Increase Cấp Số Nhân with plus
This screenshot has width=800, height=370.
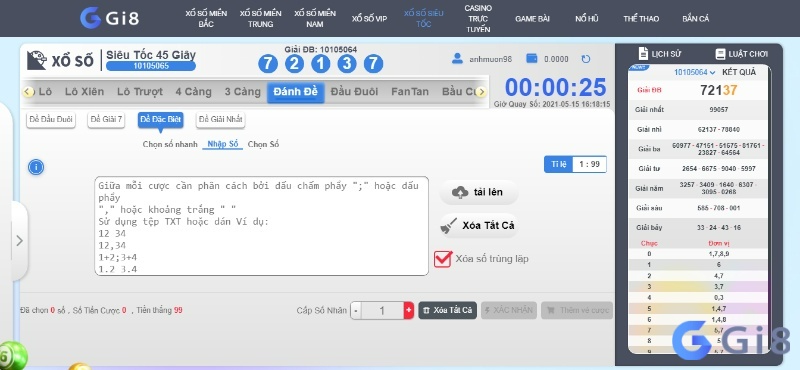(x=408, y=310)
